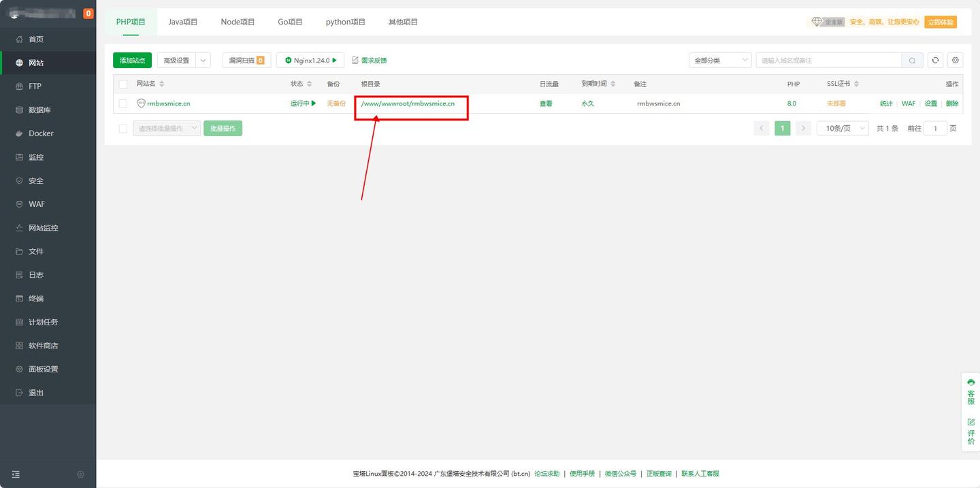The image size is (980, 488).
Task: Open table settings gear icon
Action: (956, 61)
